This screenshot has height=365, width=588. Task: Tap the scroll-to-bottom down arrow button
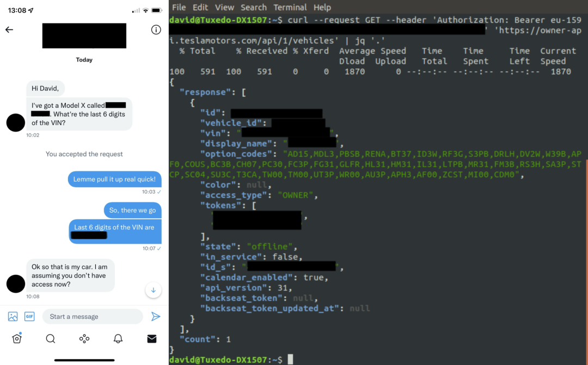pos(154,290)
